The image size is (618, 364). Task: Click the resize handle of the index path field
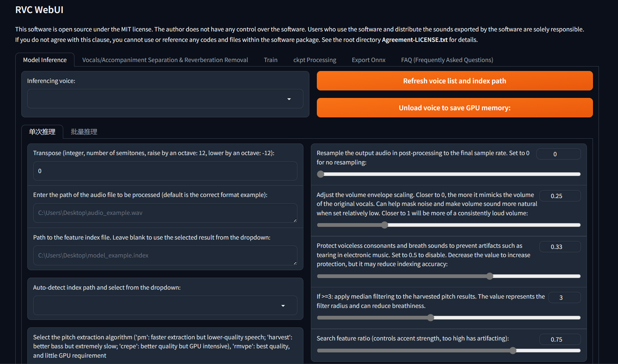pos(295,263)
